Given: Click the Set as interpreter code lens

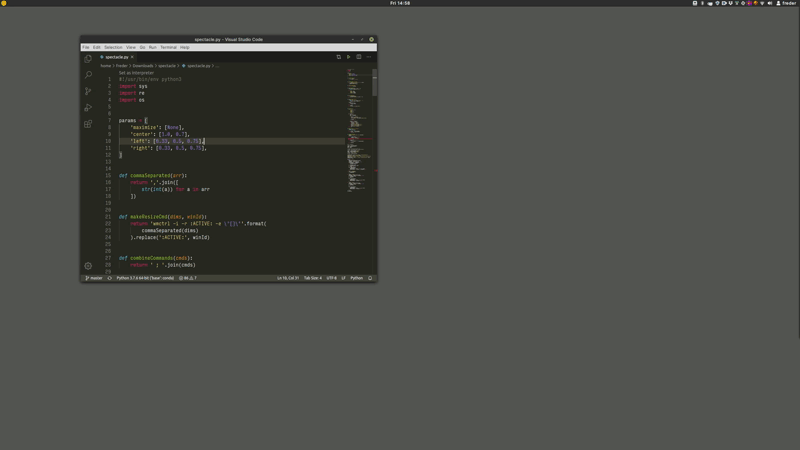Looking at the screenshot, I should [x=136, y=73].
